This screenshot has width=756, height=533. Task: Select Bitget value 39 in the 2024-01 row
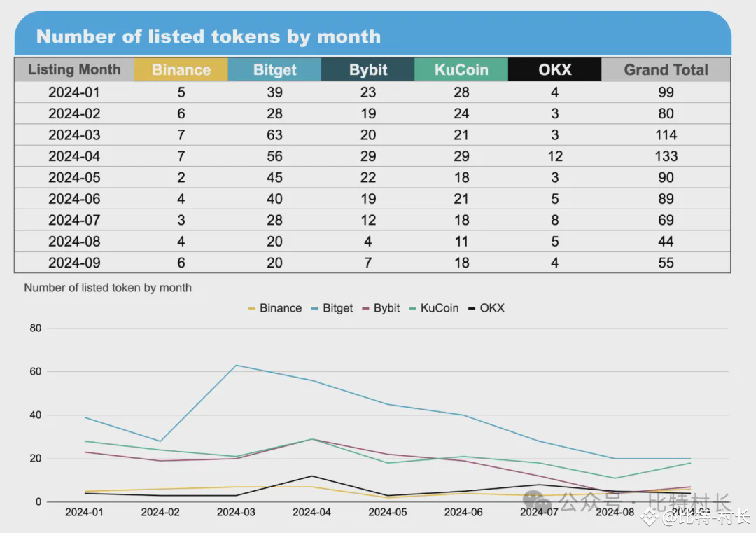click(x=274, y=92)
